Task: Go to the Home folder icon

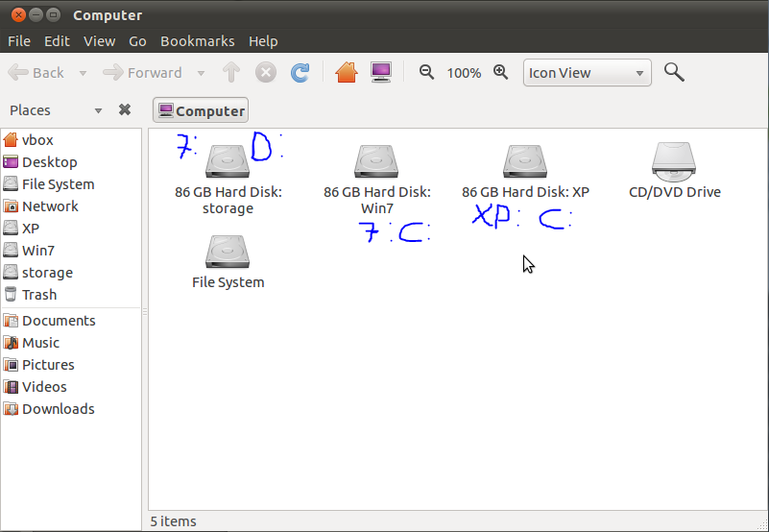Action: pyautogui.click(x=347, y=73)
